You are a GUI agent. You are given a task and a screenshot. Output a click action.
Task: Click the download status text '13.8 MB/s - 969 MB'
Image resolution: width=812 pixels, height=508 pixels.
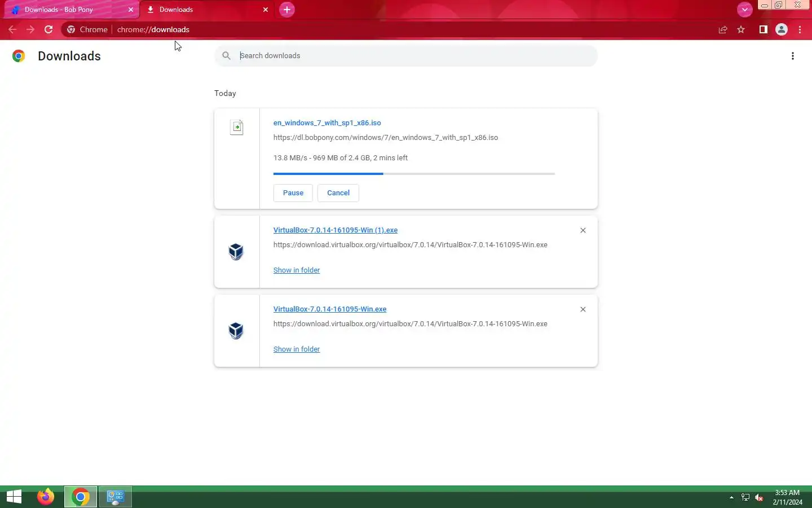[x=341, y=157]
